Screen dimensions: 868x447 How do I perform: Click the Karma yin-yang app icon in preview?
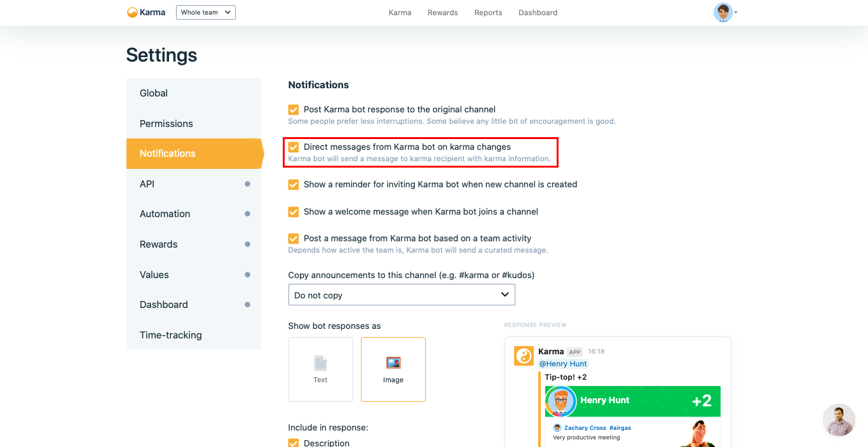(524, 356)
